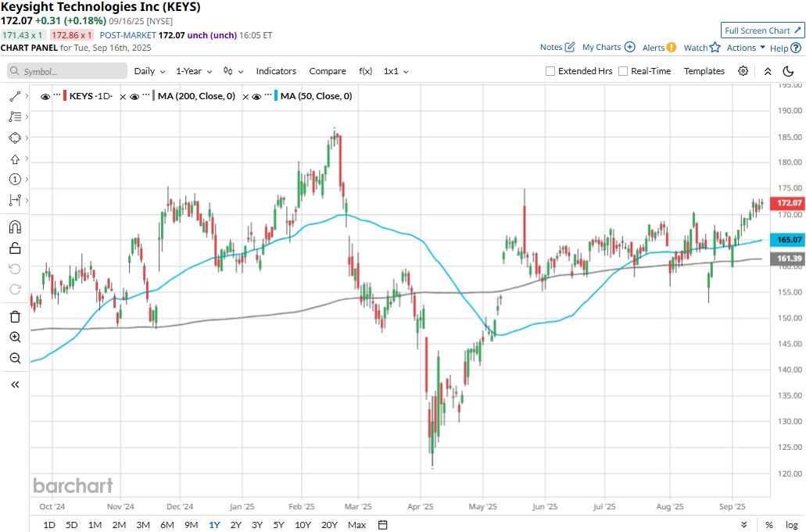Enable the Real-Time checkbox

(x=623, y=71)
